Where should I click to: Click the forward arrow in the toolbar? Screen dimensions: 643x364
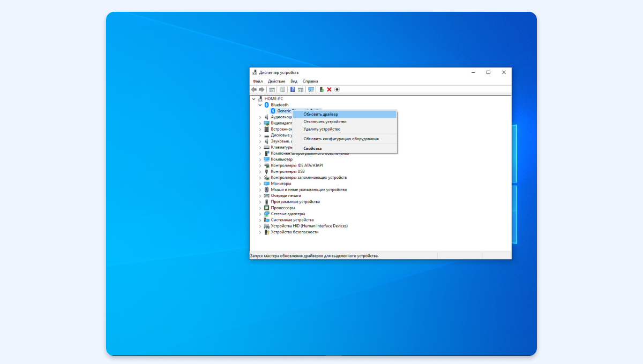click(x=261, y=89)
